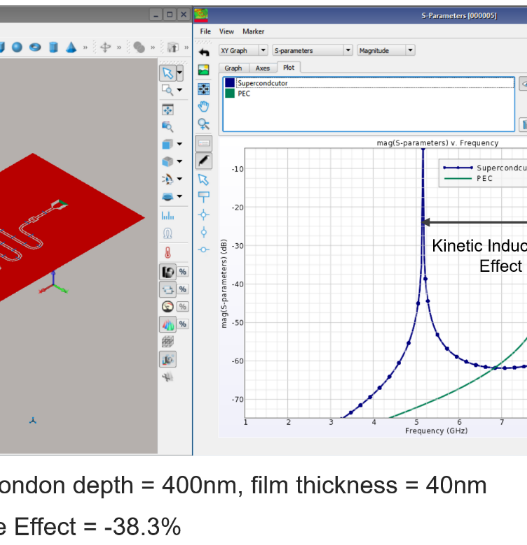527x545 pixels.
Task: Click the gauge meter icon
Action: pos(168,307)
